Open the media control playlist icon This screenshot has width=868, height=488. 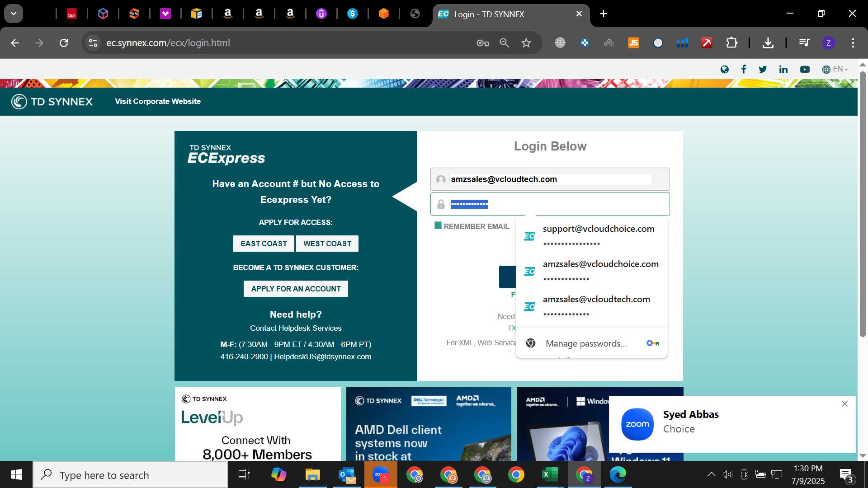[x=804, y=43]
